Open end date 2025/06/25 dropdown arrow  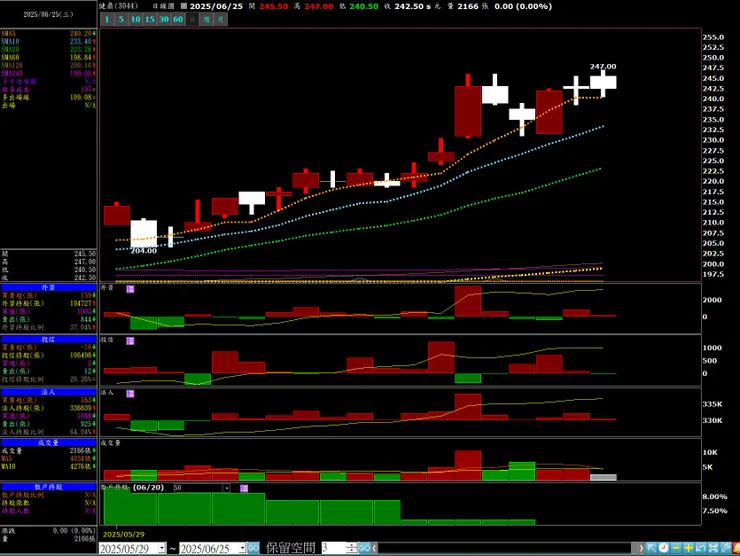click(242, 548)
